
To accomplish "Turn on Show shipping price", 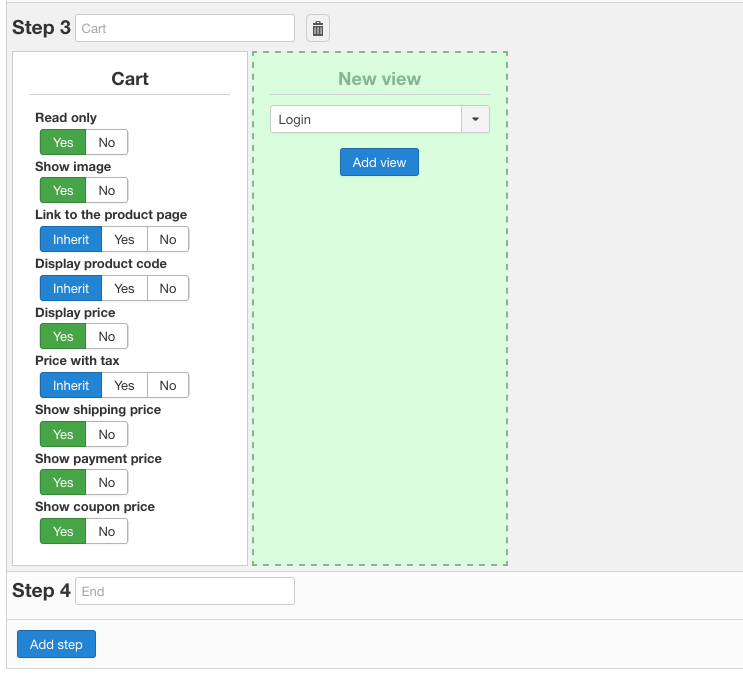I will (63, 434).
